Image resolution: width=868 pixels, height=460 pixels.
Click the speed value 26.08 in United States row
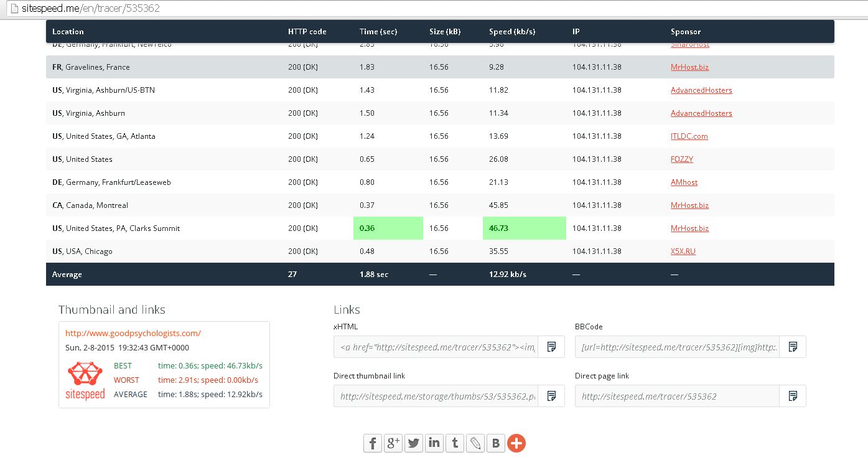pyautogui.click(x=498, y=159)
